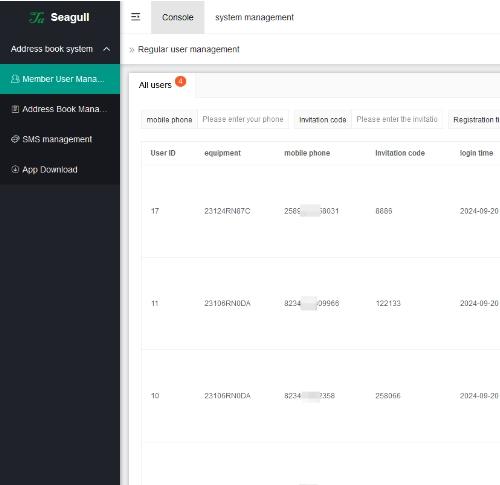Viewport: 500px width, 485px height.
Task: Click the App Download icon
Action: coord(15,169)
